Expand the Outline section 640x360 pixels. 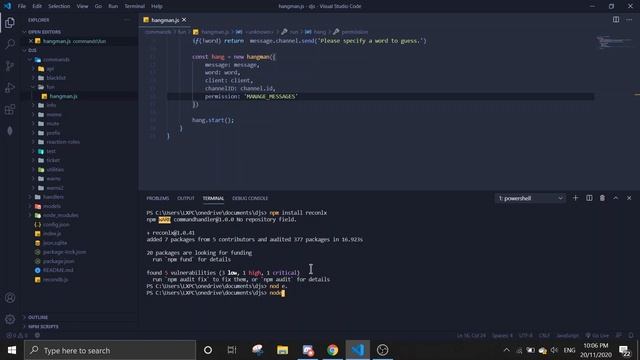point(38,317)
